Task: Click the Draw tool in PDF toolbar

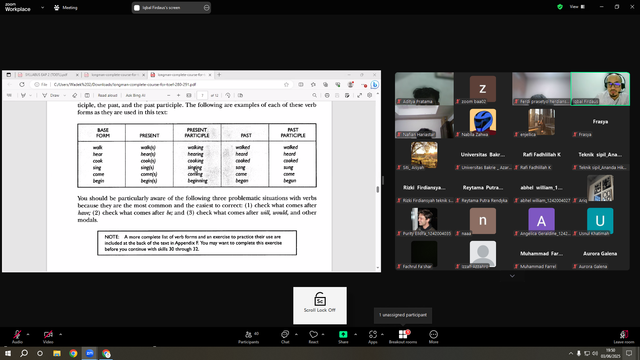Action: click(x=51, y=95)
